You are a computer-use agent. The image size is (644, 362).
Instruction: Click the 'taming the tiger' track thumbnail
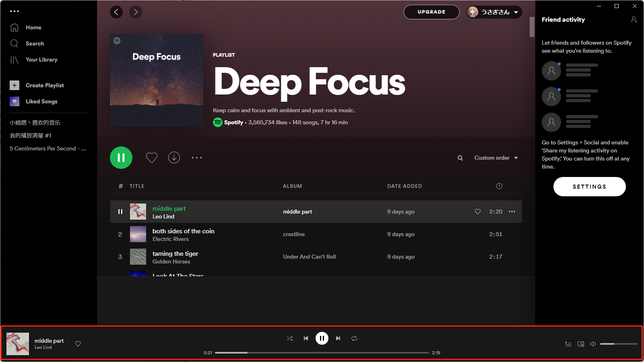point(138,257)
